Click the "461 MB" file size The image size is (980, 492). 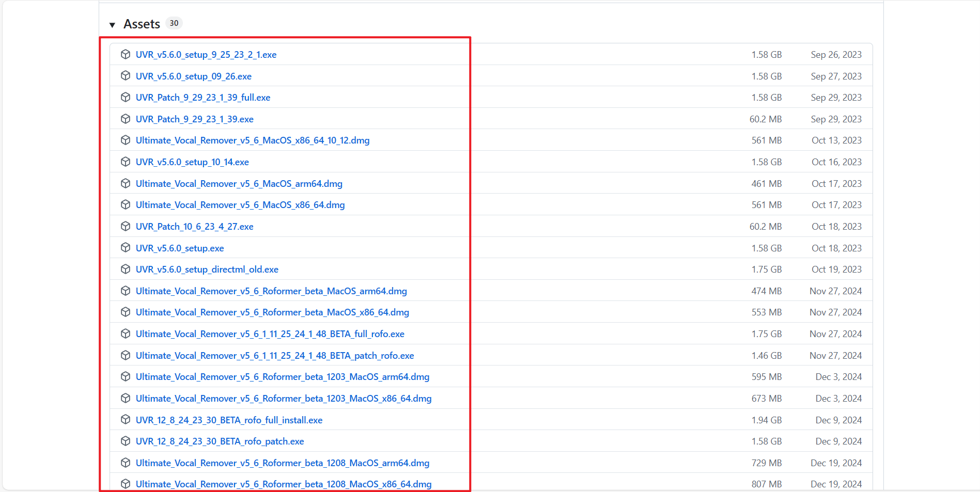(767, 184)
